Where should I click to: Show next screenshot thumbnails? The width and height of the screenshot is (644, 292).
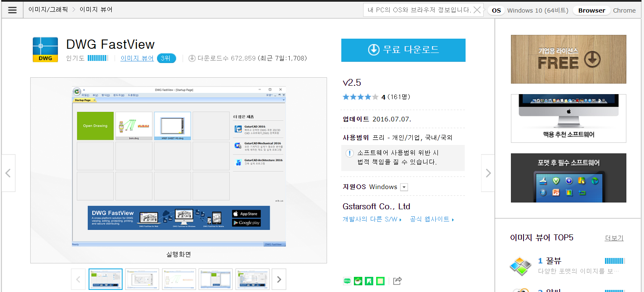coord(279,279)
